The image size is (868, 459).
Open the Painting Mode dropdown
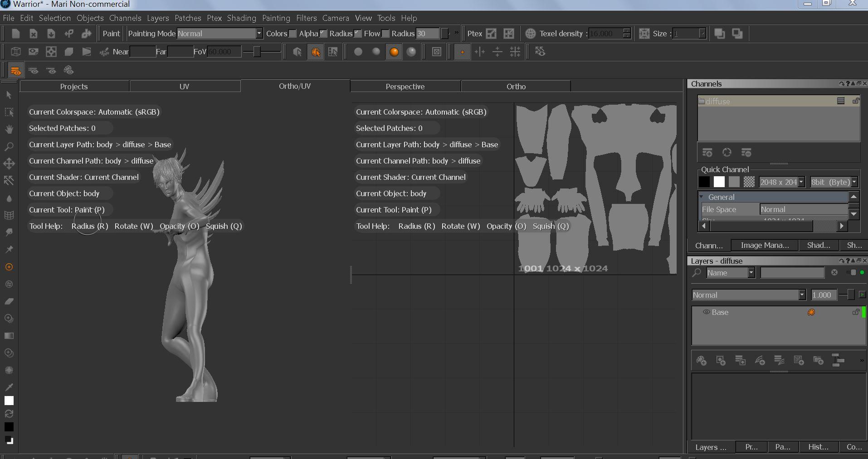[259, 34]
